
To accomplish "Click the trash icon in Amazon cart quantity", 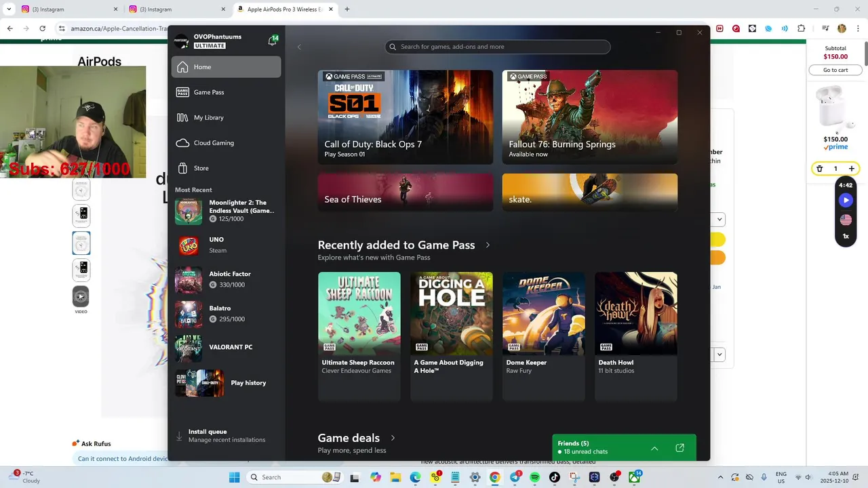I will tap(819, 169).
